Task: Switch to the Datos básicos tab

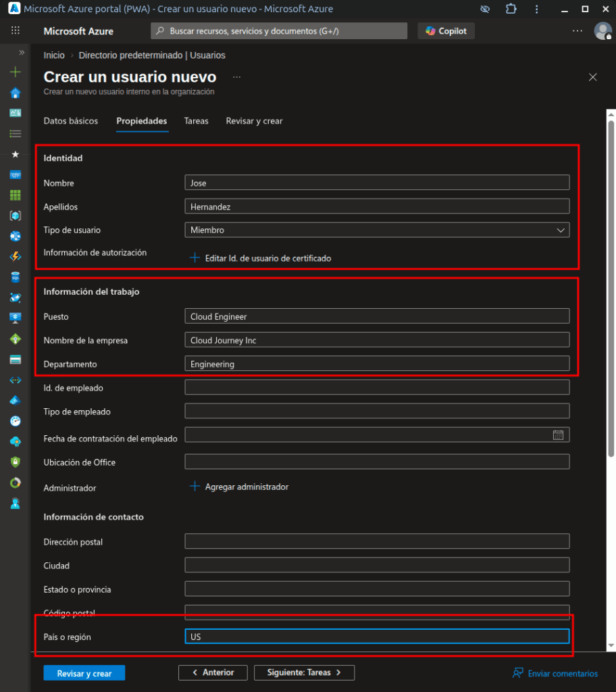Action: coord(71,121)
